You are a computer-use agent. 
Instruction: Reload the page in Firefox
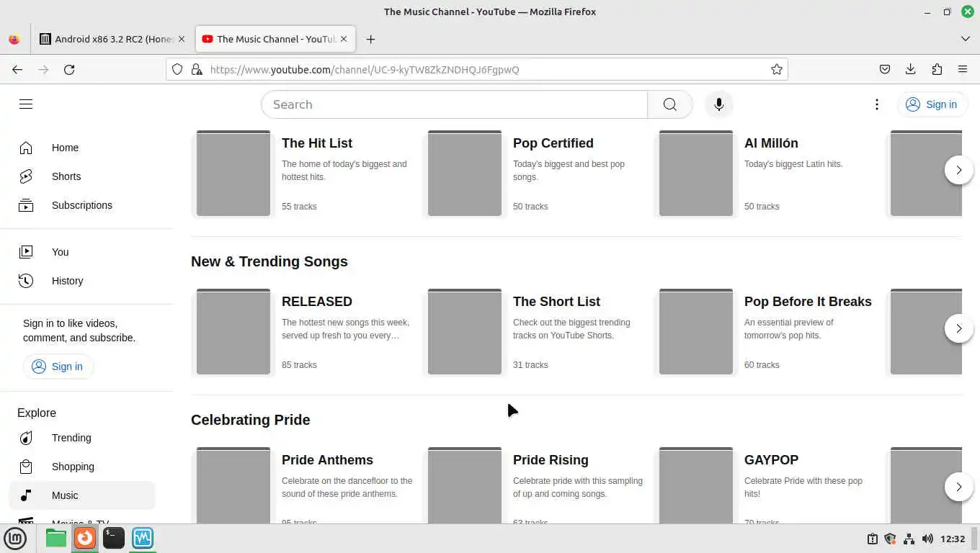69,70
